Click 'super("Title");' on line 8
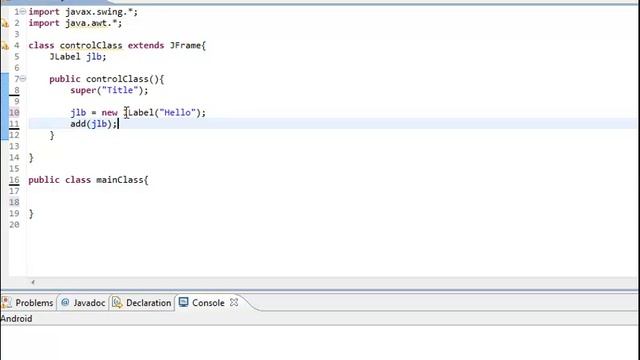 [x=109, y=90]
